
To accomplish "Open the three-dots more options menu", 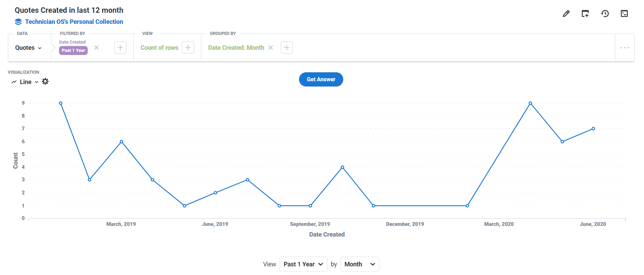I will pos(625,48).
